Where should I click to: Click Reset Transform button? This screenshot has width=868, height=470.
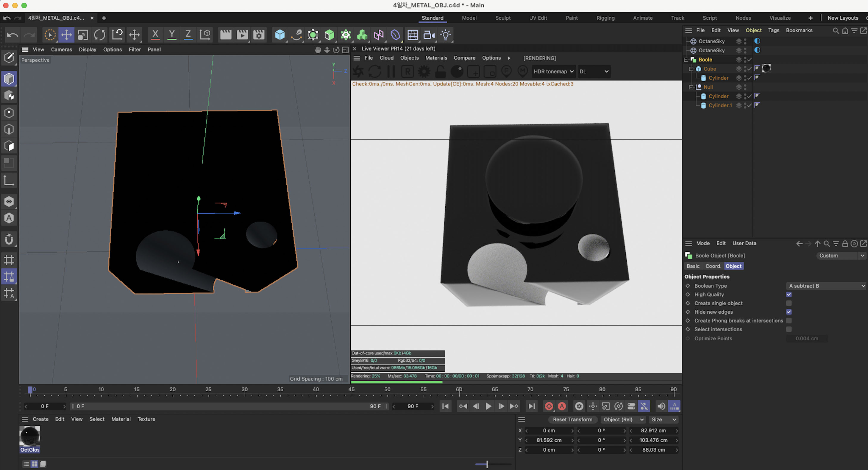(x=572, y=419)
